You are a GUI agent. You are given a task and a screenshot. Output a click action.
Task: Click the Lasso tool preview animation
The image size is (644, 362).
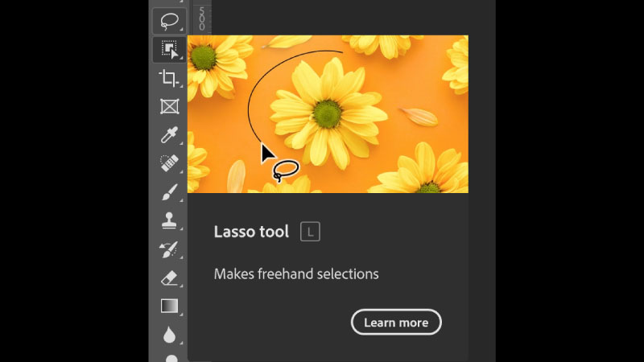pos(328,113)
